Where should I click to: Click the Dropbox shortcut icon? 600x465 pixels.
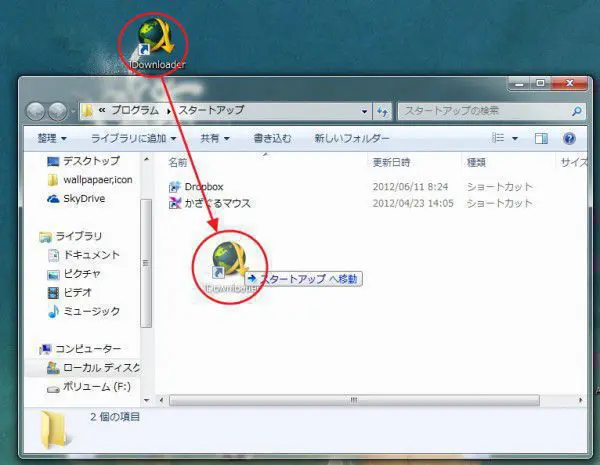pos(174,187)
